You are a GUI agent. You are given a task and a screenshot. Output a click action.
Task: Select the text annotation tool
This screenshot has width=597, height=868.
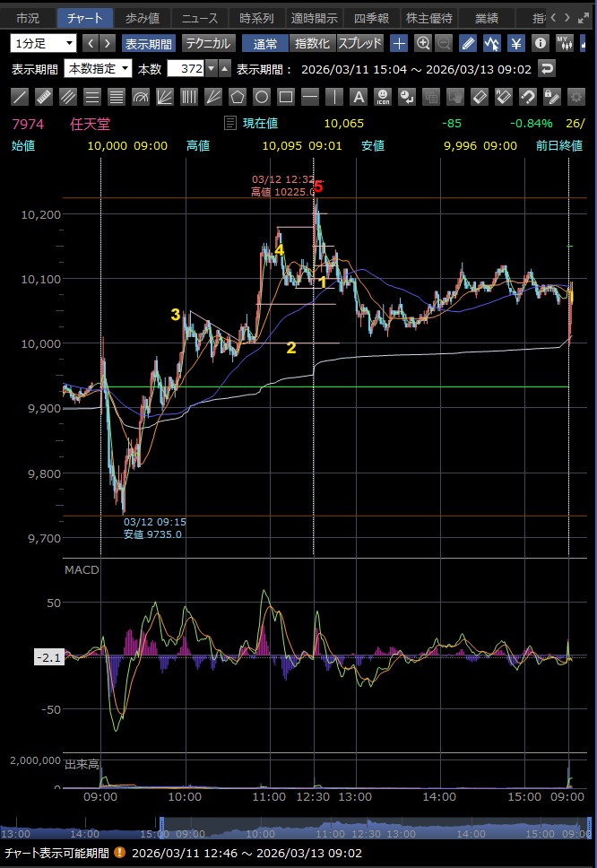[359, 96]
